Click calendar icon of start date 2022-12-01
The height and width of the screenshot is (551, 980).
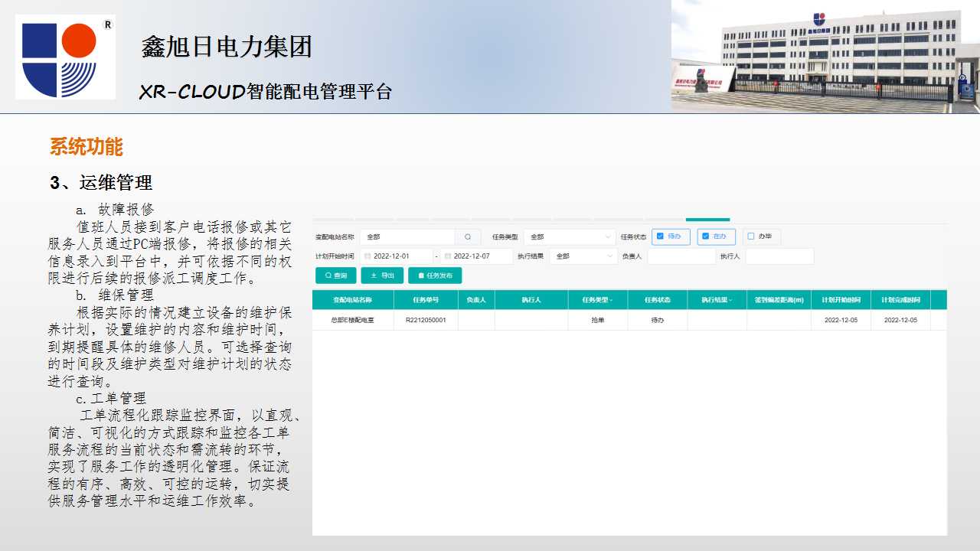click(x=367, y=256)
